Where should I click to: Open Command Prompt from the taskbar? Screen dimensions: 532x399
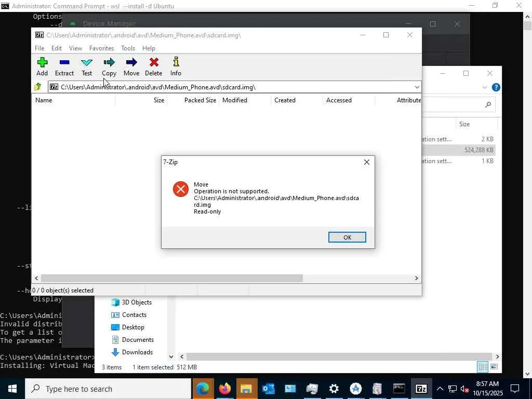399,389
